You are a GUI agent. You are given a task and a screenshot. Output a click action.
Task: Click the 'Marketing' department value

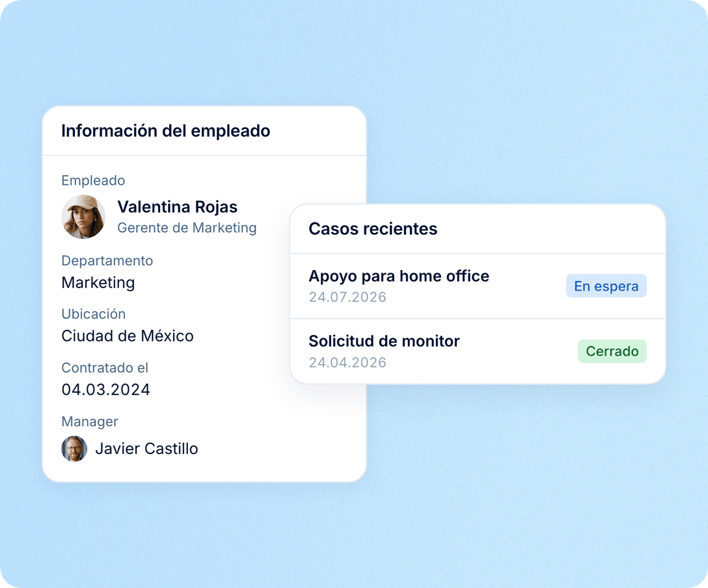pyautogui.click(x=98, y=282)
